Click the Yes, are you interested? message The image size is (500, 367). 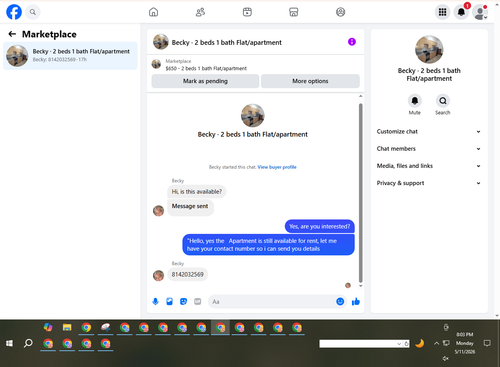point(319,226)
